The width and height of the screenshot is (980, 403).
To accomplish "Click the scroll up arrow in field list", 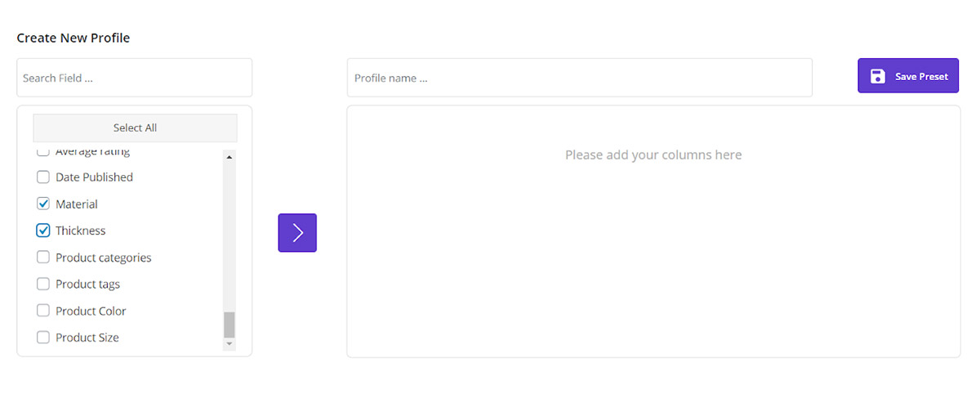I will [x=229, y=157].
